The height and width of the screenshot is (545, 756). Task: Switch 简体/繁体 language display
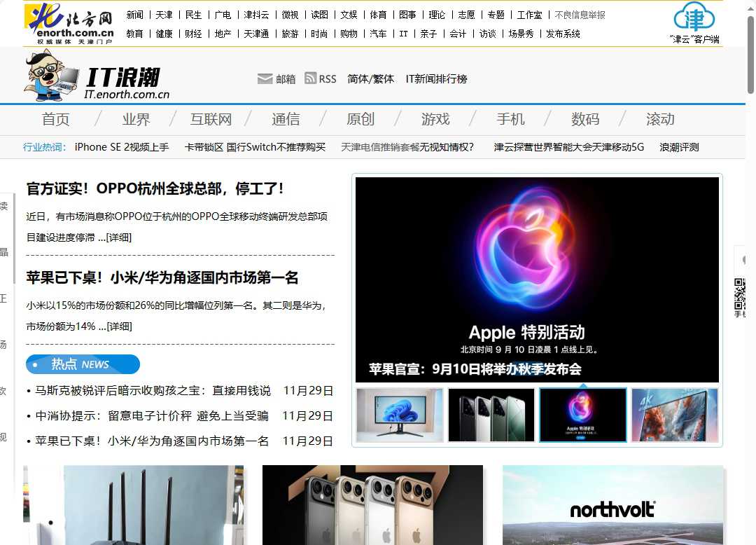click(x=370, y=78)
